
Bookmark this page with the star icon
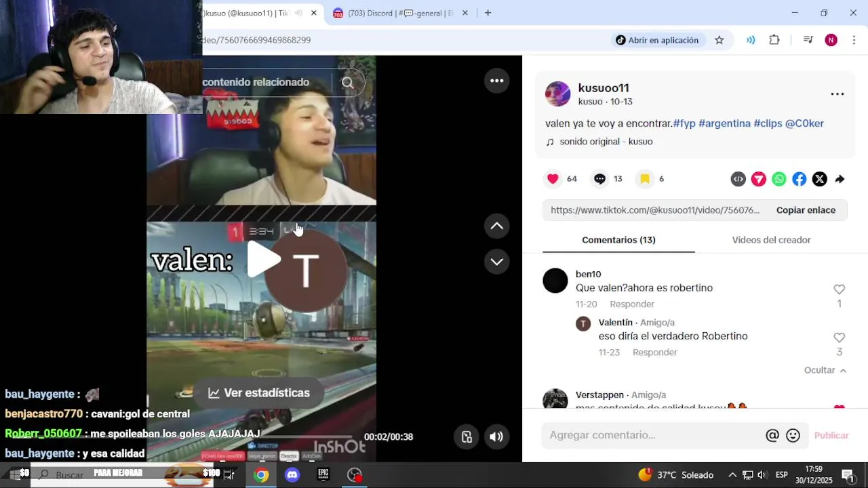[719, 40]
